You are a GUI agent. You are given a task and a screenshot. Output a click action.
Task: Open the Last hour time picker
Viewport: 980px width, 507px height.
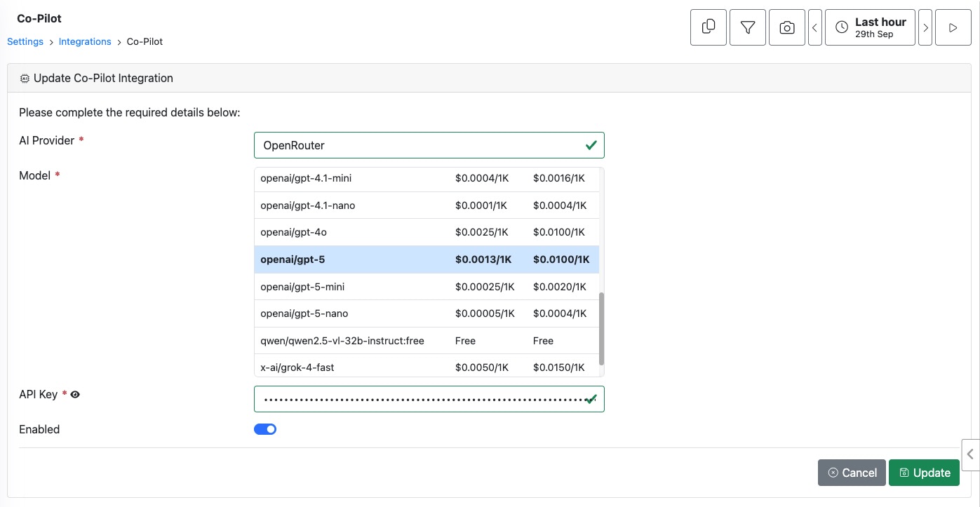coord(870,27)
